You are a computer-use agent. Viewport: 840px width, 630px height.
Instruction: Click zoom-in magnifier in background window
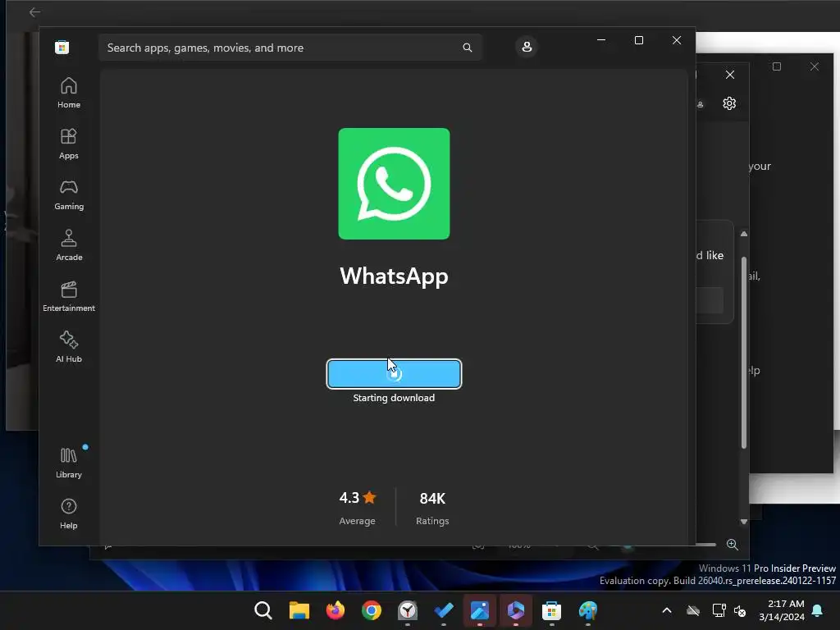pos(733,545)
